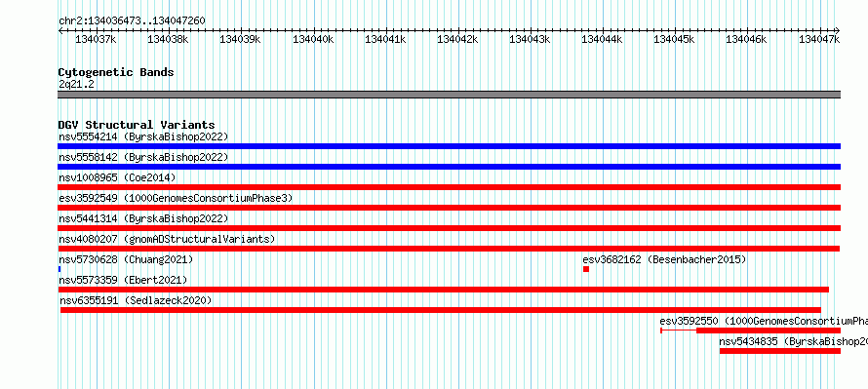Image resolution: width=868 pixels, height=389 pixels.
Task: Click the 134045k ruler tick label
Action: coord(675,39)
